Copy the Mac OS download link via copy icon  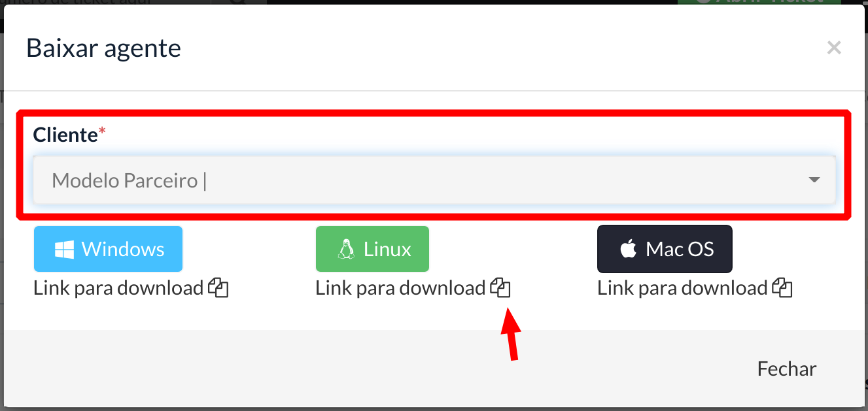[782, 288]
